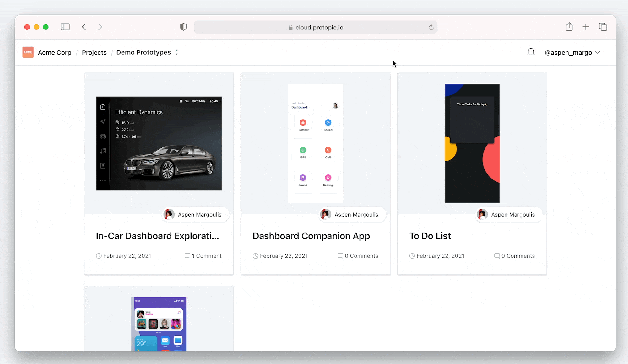Open the Safari share icon
Screen dimensions: 628x364
[569, 27]
